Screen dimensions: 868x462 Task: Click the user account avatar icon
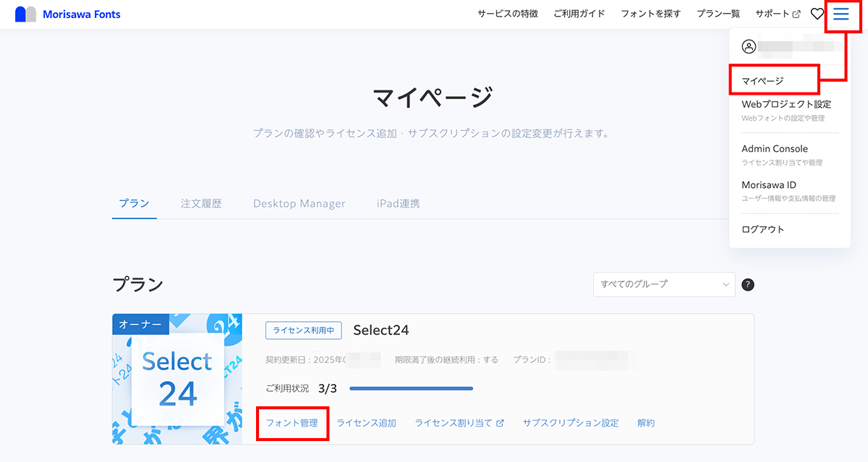tap(749, 47)
